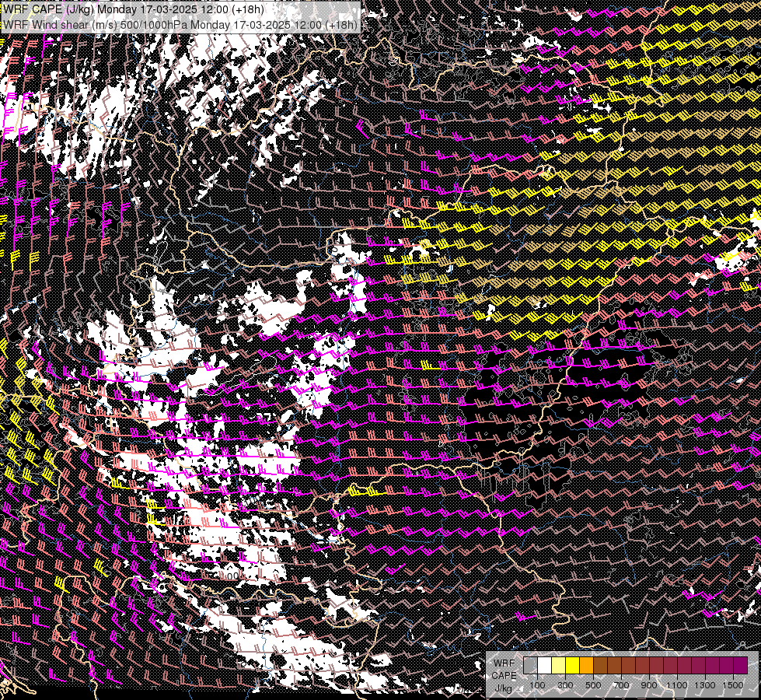This screenshot has width=761, height=700.
Task: Click the legend value 100
Action: [537, 685]
